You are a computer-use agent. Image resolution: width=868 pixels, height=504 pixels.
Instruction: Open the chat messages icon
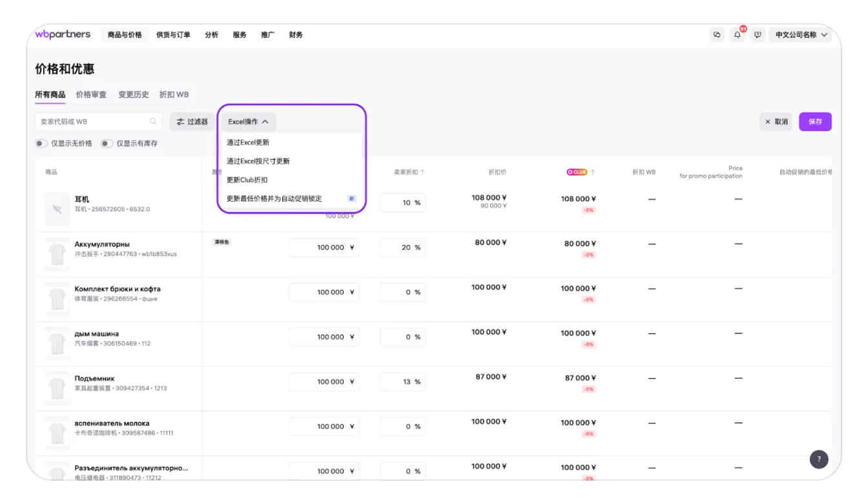click(717, 35)
